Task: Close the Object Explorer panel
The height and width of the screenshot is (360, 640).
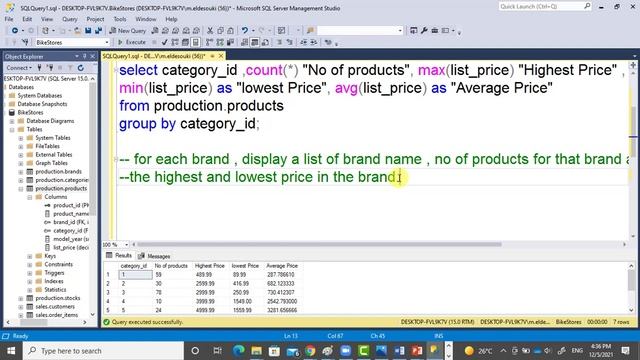Action: pyautogui.click(x=93, y=56)
